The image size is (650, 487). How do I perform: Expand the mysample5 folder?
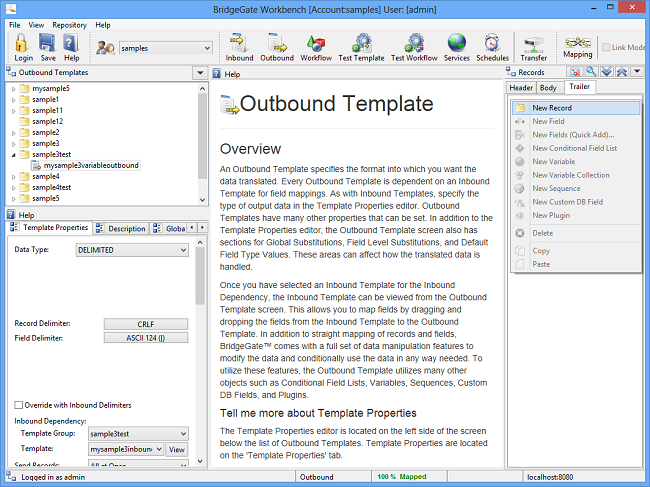pos(14,89)
